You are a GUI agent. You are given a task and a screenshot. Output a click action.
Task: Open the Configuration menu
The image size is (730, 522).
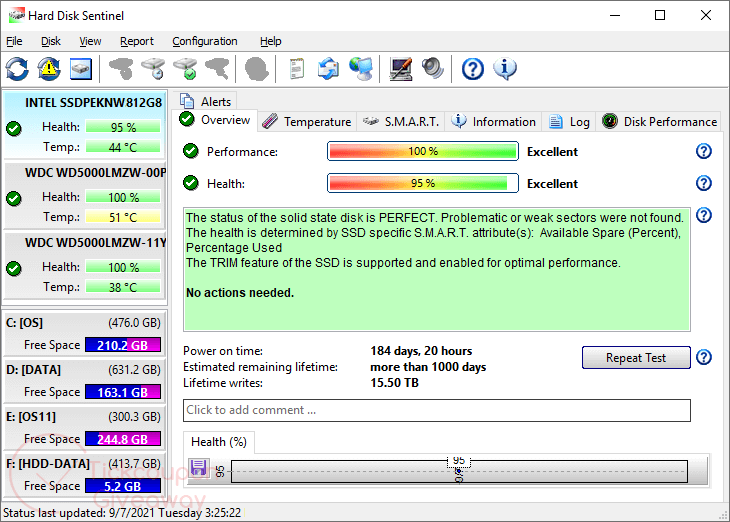click(204, 41)
